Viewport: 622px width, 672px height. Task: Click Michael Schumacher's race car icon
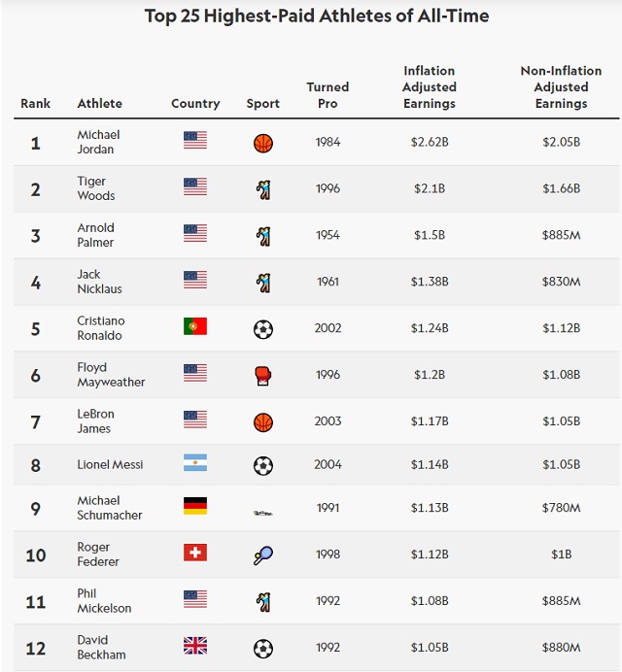tap(263, 511)
